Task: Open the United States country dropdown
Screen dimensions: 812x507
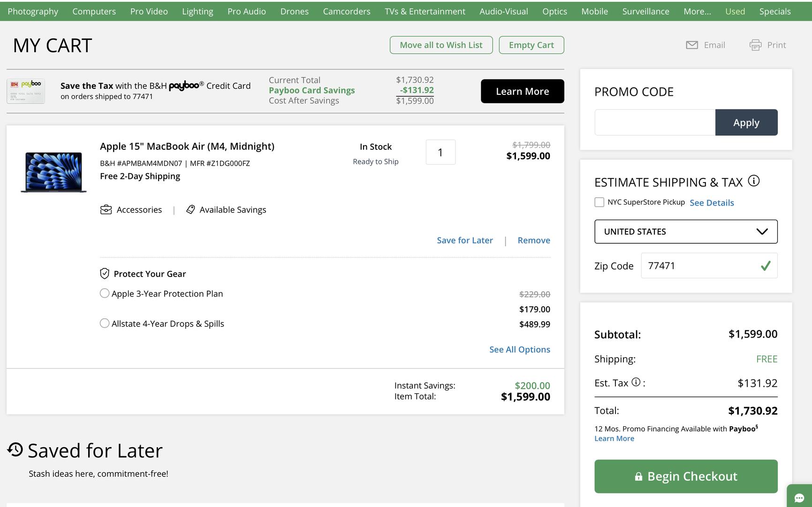Action: 686,231
